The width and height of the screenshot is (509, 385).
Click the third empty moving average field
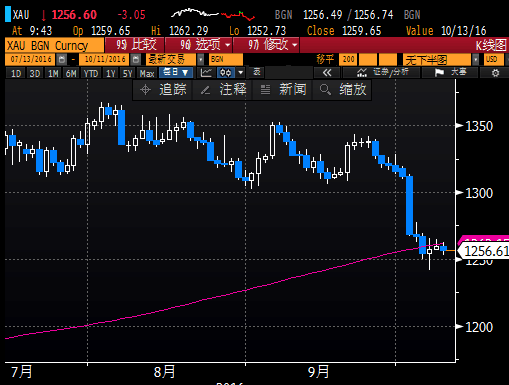[388, 60]
